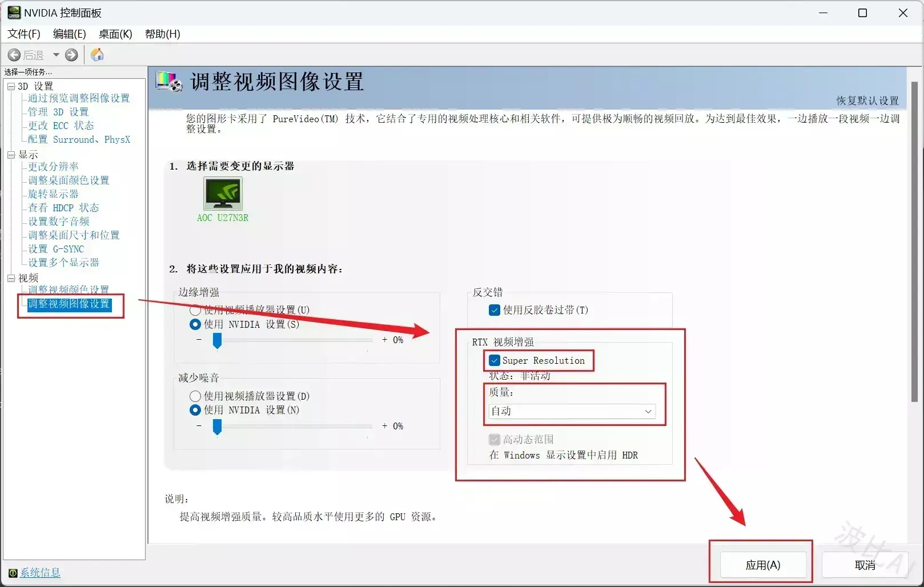
Task: Click the Forward arrow icon
Action: 71,55
